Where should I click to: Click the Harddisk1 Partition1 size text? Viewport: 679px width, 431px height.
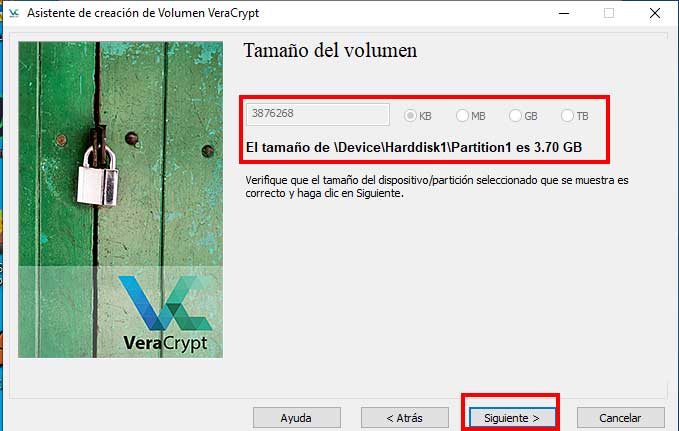tap(414, 147)
